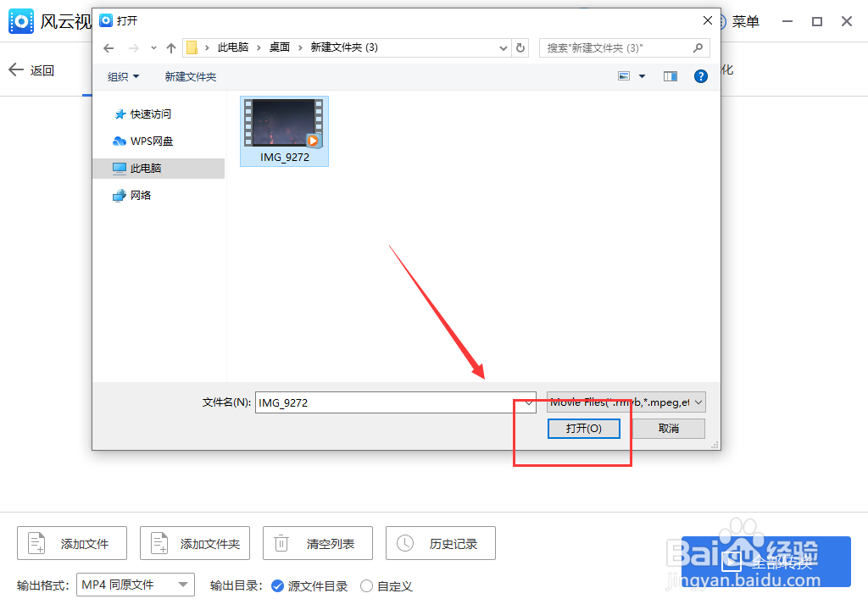Screen dimensions: 868x610
Task: Click the Open (打开) button
Action: (x=583, y=429)
